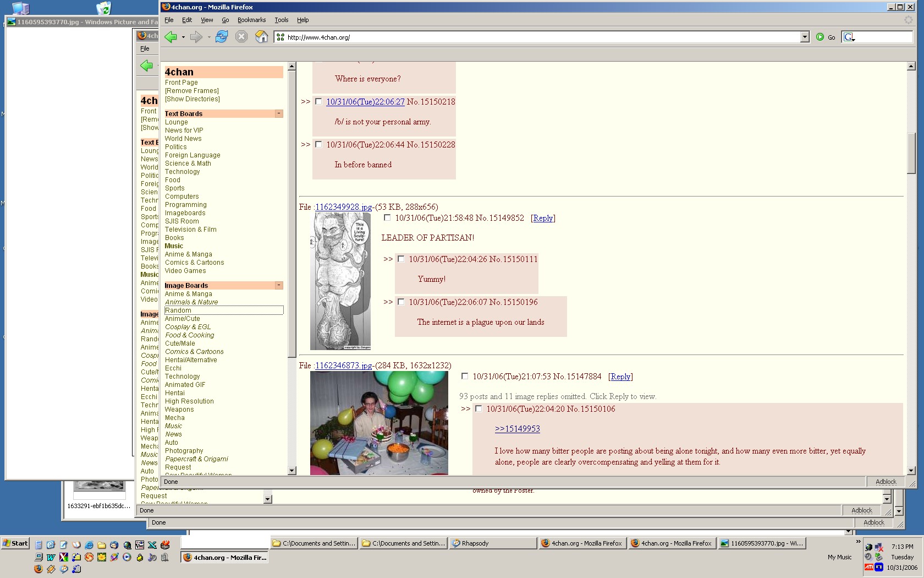The height and width of the screenshot is (578, 924).
Task: Click the Forward arrow in Firefox toolbar
Action: click(196, 37)
